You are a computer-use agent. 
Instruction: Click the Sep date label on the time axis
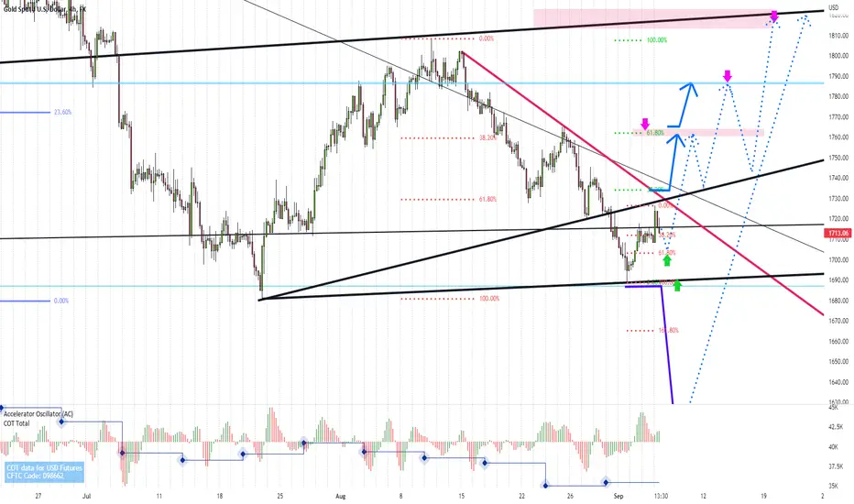click(x=619, y=497)
